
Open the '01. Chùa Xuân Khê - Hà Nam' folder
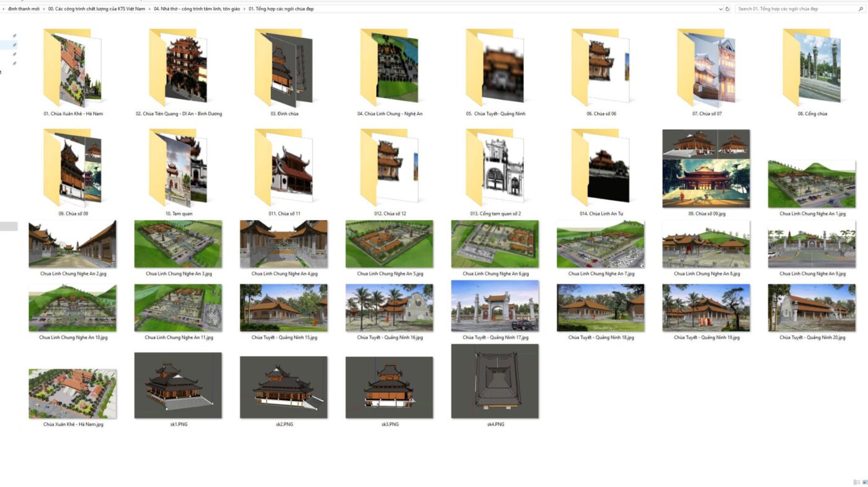click(x=73, y=68)
